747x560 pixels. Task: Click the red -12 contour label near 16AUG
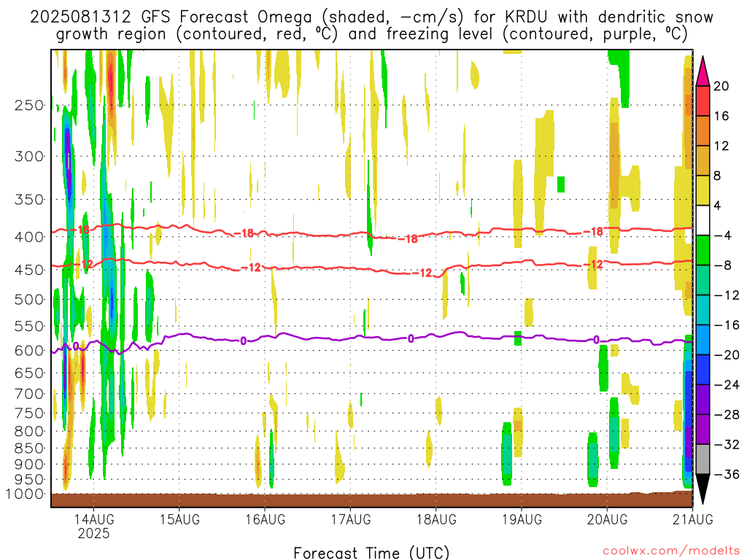[252, 268]
